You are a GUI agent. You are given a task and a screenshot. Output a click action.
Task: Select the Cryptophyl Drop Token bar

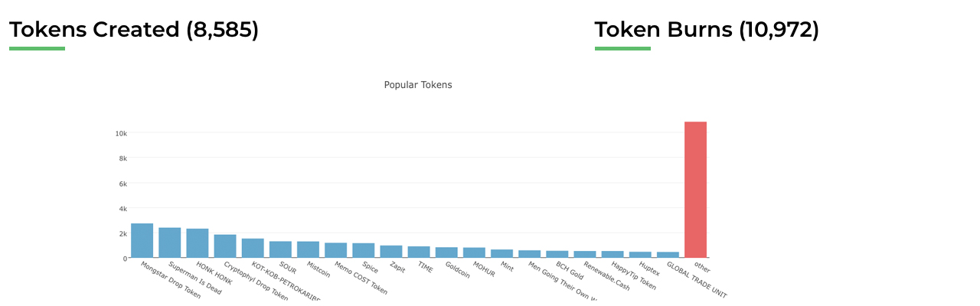click(x=225, y=246)
